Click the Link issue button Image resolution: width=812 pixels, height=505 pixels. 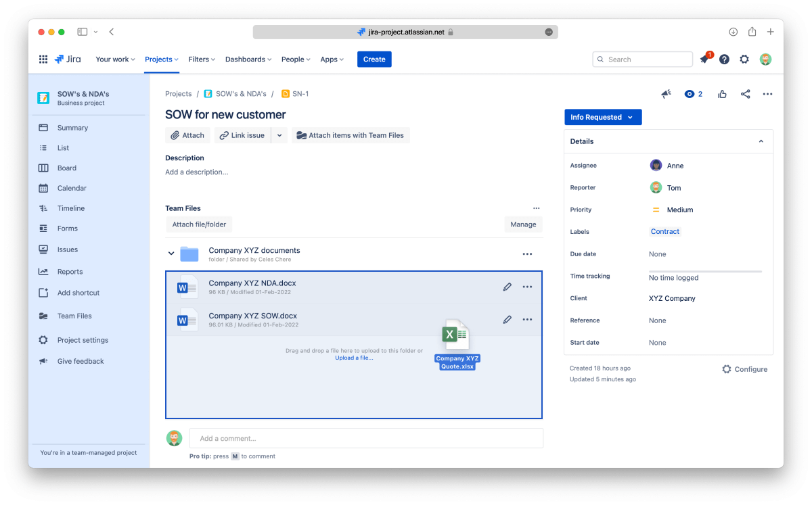(x=243, y=135)
